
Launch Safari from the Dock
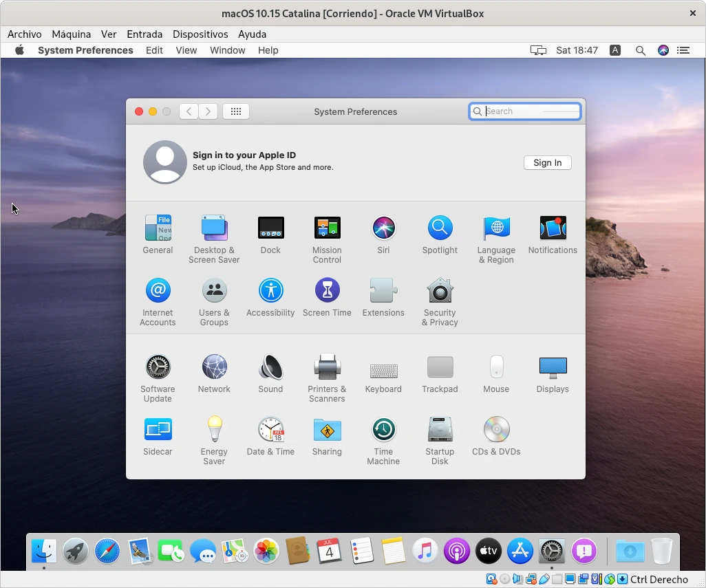pyautogui.click(x=107, y=551)
